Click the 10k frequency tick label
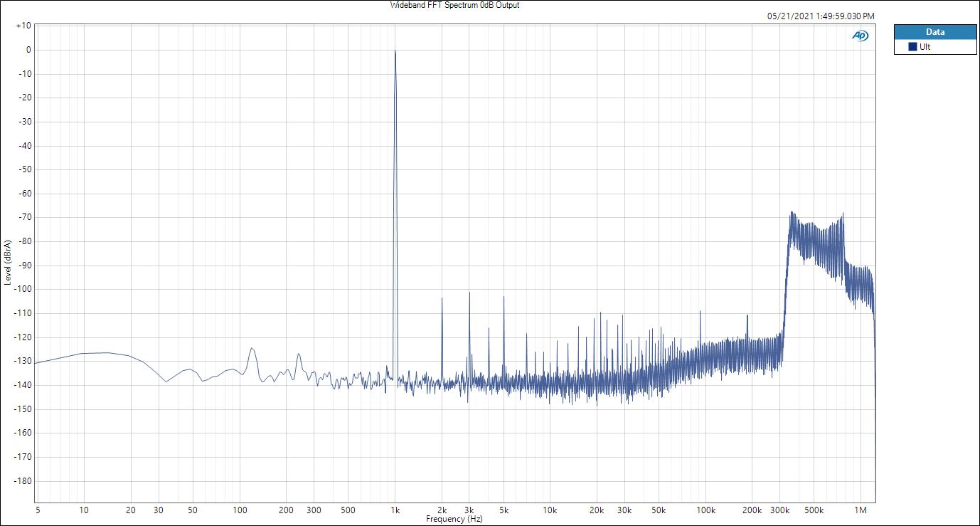The height and width of the screenshot is (526, 980). pyautogui.click(x=550, y=510)
